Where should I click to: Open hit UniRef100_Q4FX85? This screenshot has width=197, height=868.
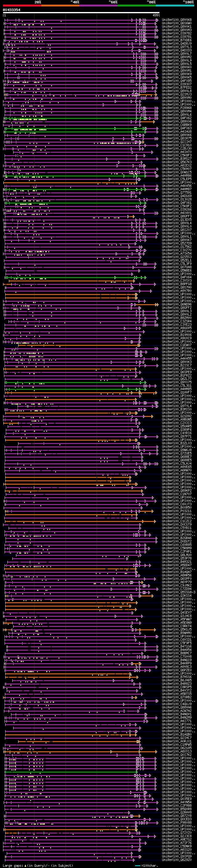click(177, 81)
